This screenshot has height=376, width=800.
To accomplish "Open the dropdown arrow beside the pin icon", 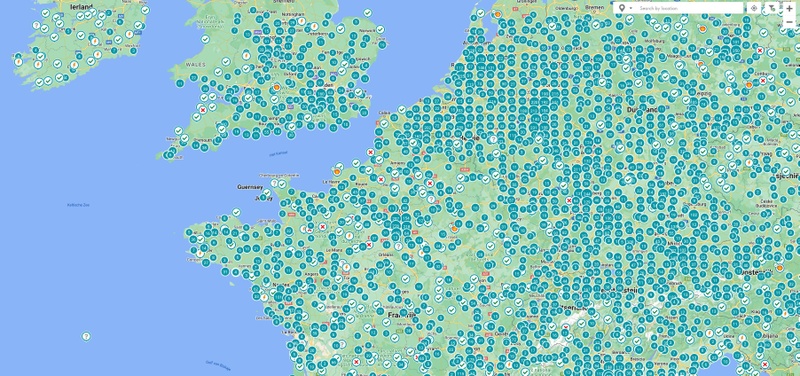I will click(631, 8).
